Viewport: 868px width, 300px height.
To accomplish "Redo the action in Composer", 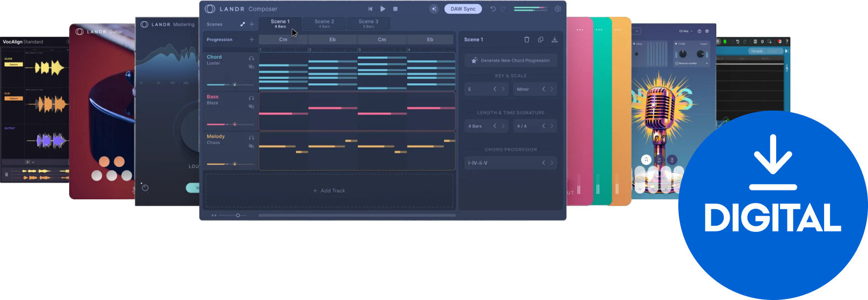I will click(x=503, y=9).
